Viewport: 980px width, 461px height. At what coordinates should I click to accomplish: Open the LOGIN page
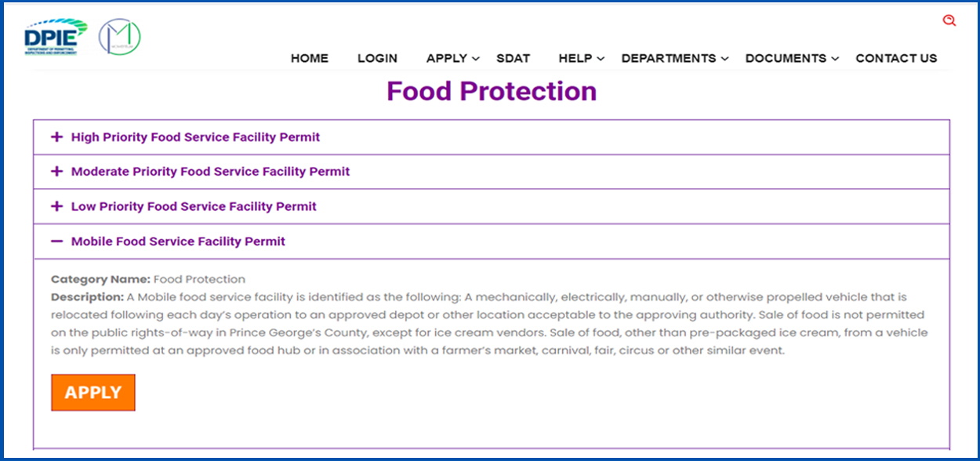377,58
